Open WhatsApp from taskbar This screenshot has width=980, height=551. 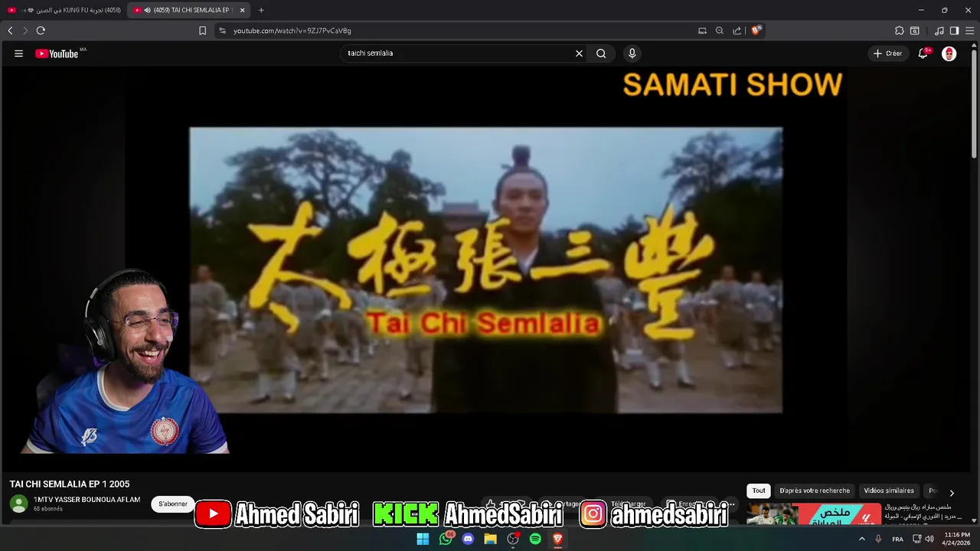(446, 539)
